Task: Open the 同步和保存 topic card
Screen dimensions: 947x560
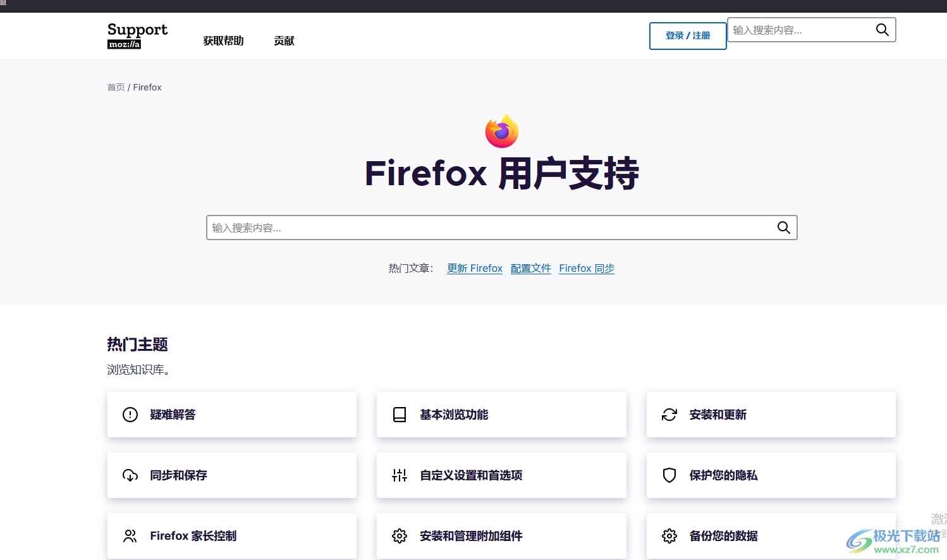Action: (x=232, y=475)
